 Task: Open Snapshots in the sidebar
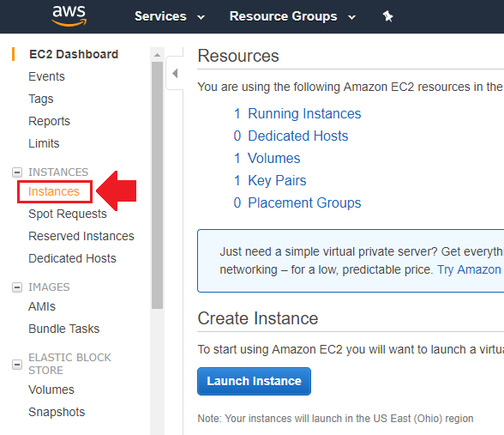point(57,412)
